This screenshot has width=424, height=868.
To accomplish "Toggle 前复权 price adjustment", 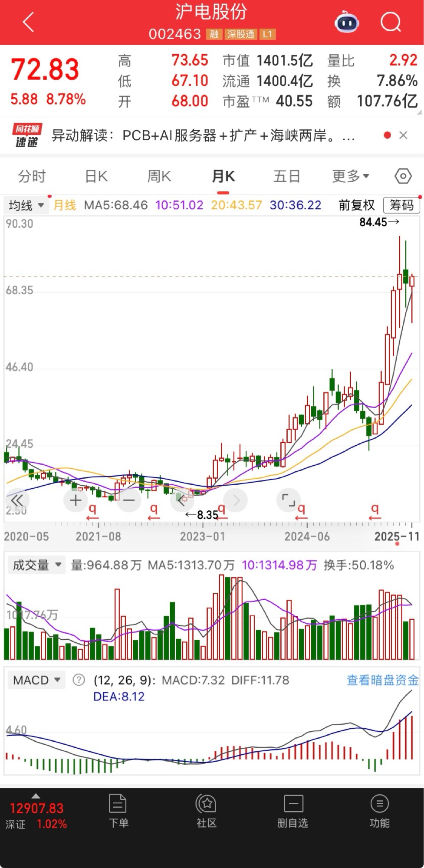I will click(356, 205).
